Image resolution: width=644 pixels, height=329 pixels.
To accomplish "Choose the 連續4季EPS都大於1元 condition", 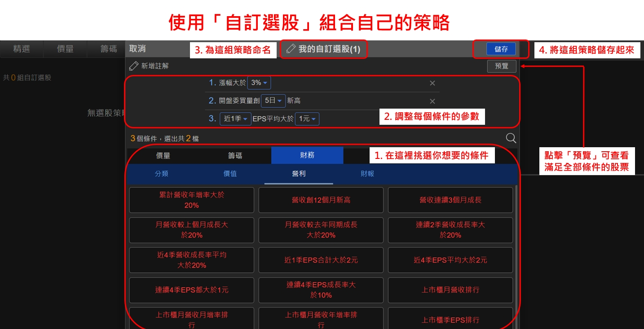I will 191,290.
